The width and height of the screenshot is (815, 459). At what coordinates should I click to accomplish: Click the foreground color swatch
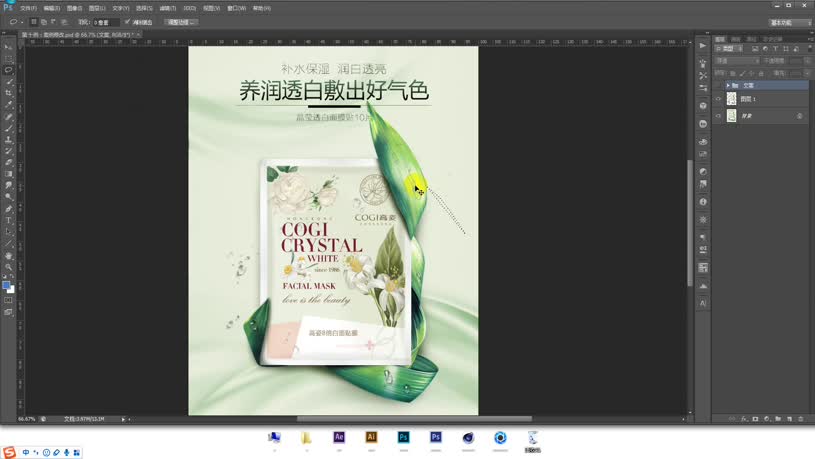[x=6, y=285]
